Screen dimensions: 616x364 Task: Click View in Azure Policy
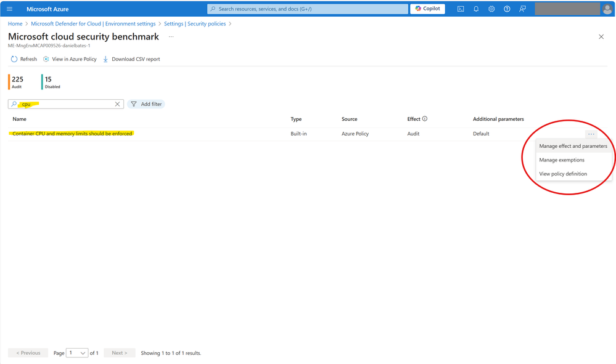[70, 59]
